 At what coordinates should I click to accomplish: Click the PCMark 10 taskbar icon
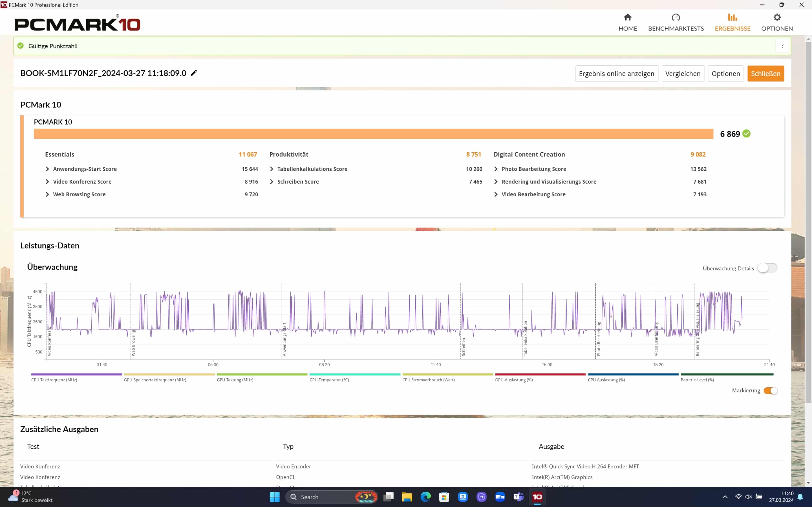coord(537,497)
